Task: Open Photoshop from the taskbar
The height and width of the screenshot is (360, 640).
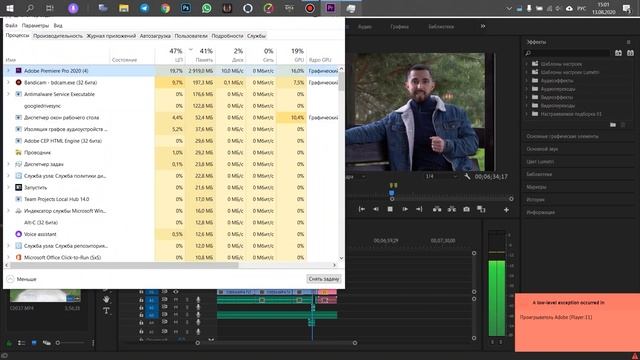Action: pos(186,8)
